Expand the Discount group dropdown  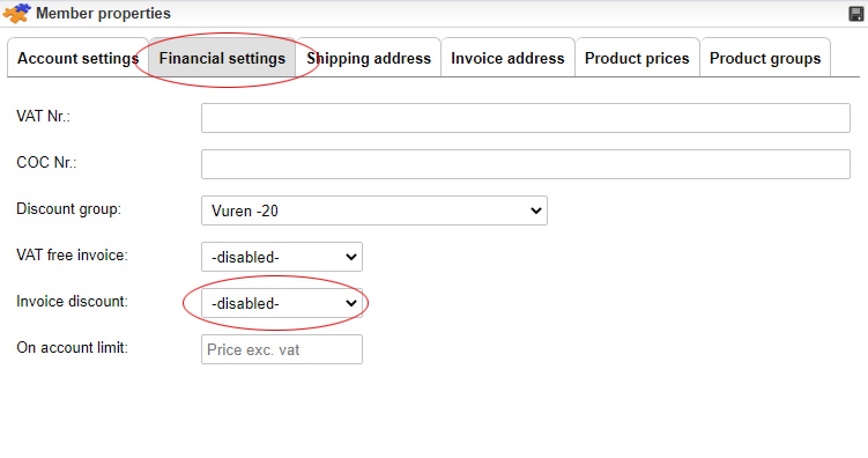[x=374, y=210]
